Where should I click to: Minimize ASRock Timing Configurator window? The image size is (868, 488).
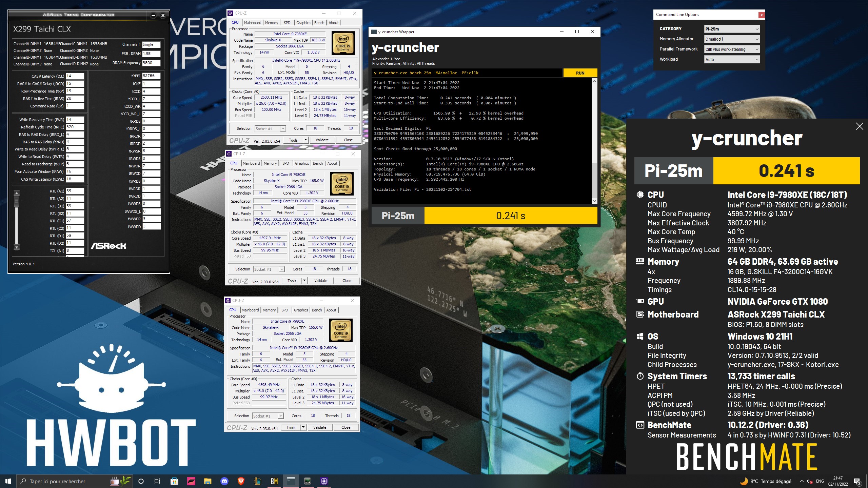click(153, 15)
